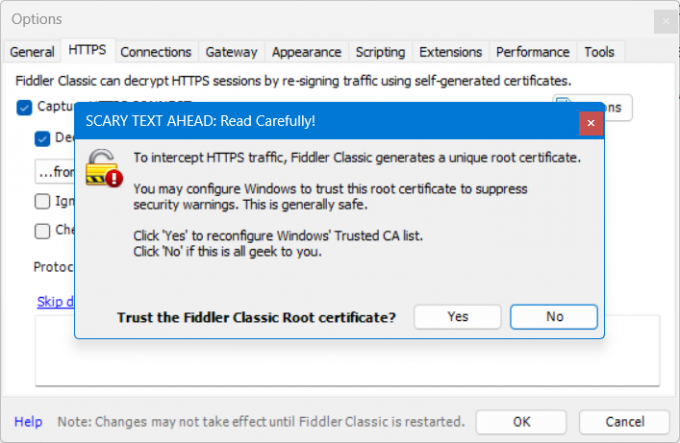This screenshot has width=680, height=443.
Task: Open the Help link
Action: [x=28, y=421]
